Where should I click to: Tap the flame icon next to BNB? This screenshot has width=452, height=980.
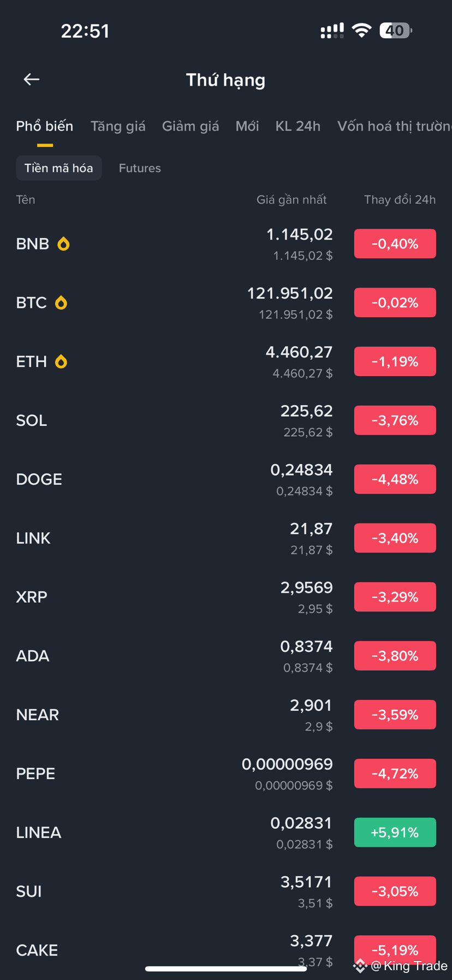tap(64, 243)
